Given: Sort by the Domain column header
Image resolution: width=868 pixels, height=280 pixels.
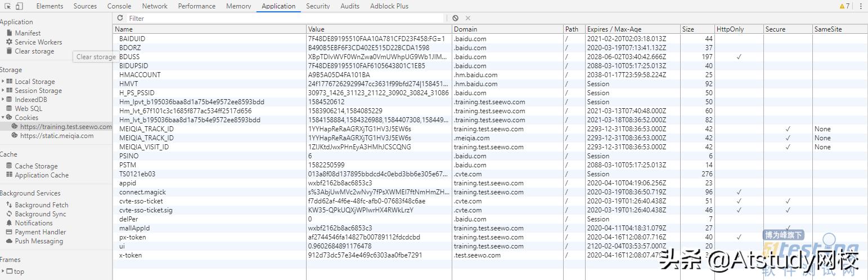Looking at the screenshot, I should tap(508, 29).
